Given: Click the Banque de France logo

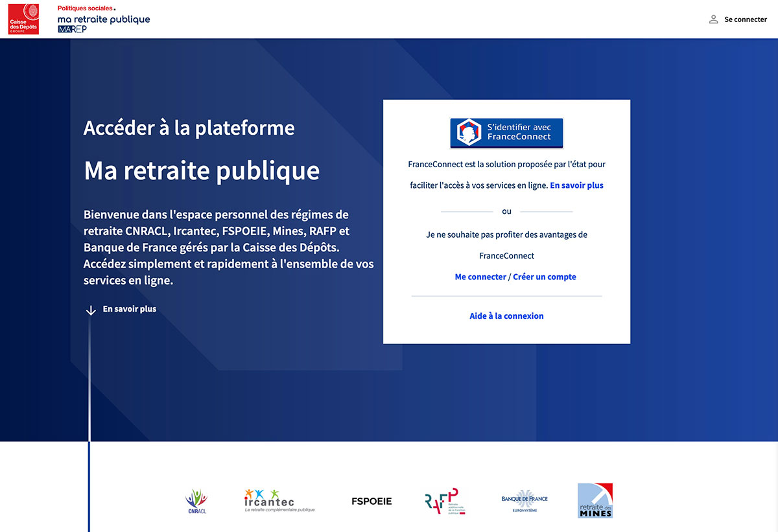Looking at the screenshot, I should pyautogui.click(x=525, y=501).
